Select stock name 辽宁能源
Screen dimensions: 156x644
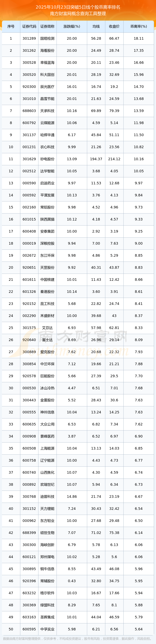click(x=47, y=460)
